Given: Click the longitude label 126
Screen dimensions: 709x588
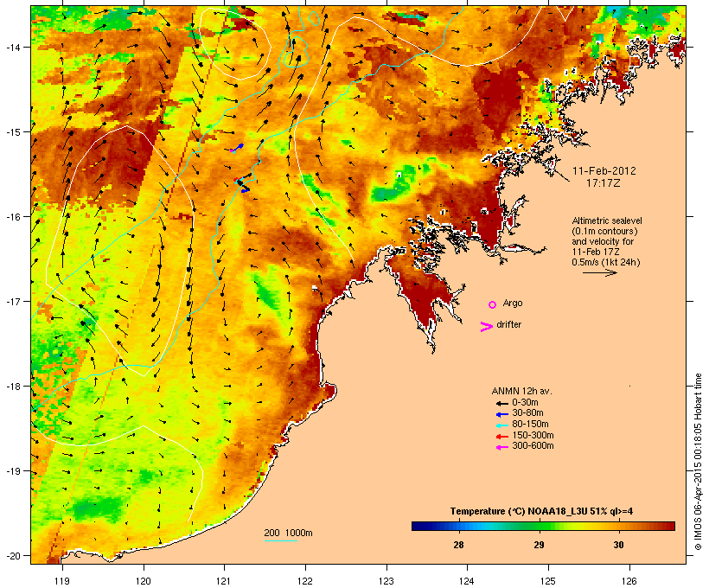Looking at the screenshot, I should (x=629, y=581).
